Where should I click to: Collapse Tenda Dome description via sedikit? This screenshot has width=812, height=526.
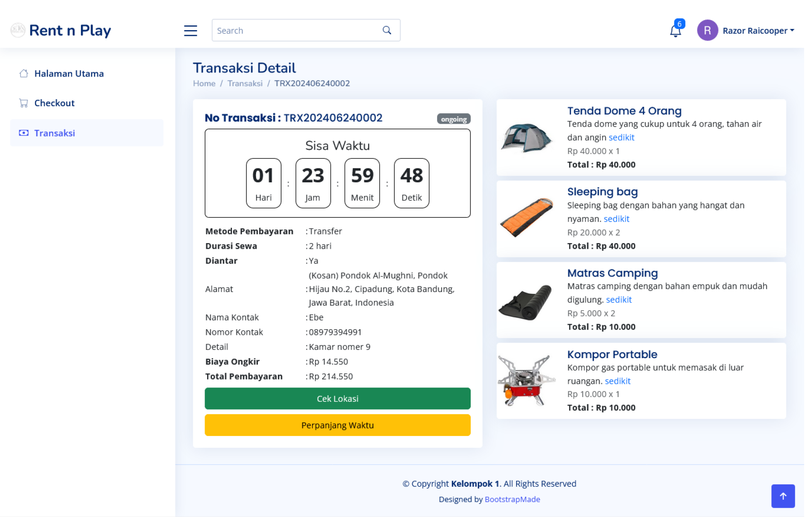(x=621, y=137)
